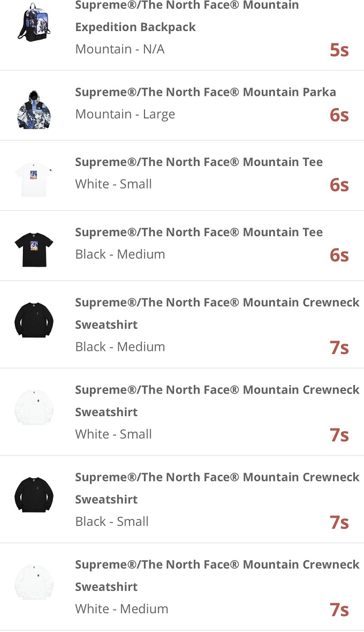
Task: Click the Crewneck Sweatshirt title above Black - Small
Action: click(217, 477)
